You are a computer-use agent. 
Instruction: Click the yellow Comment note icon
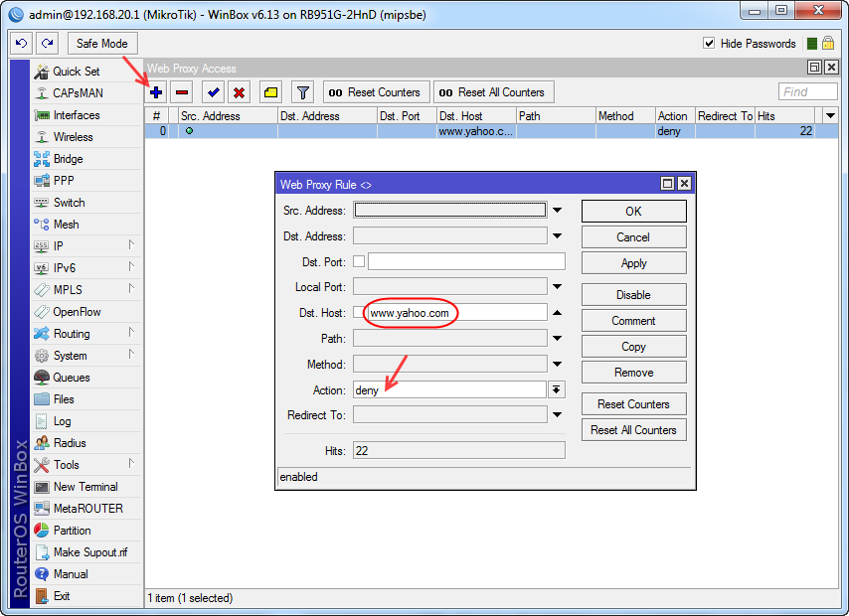(x=270, y=92)
